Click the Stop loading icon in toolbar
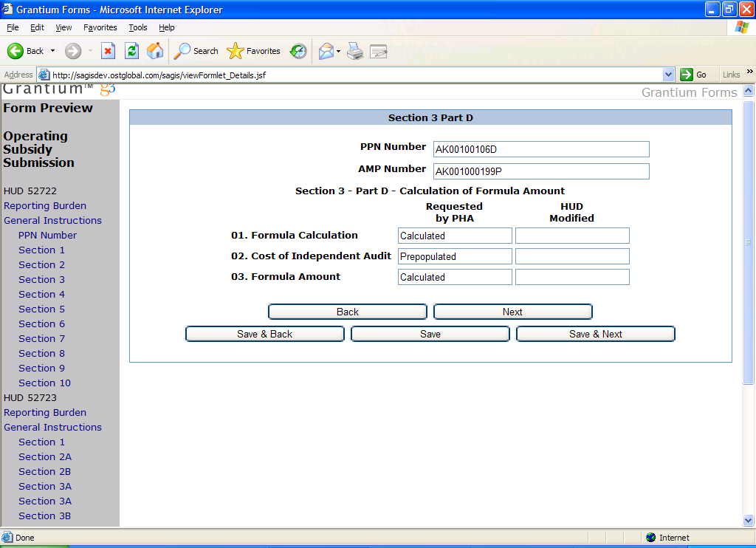 [x=108, y=51]
